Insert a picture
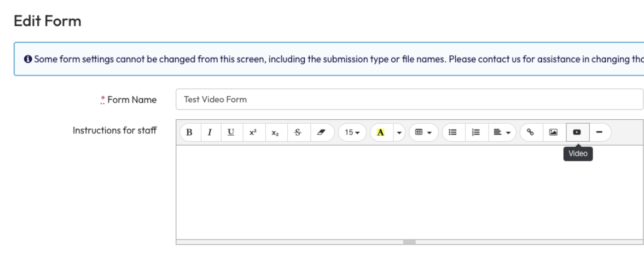644x257 pixels. [x=554, y=132]
